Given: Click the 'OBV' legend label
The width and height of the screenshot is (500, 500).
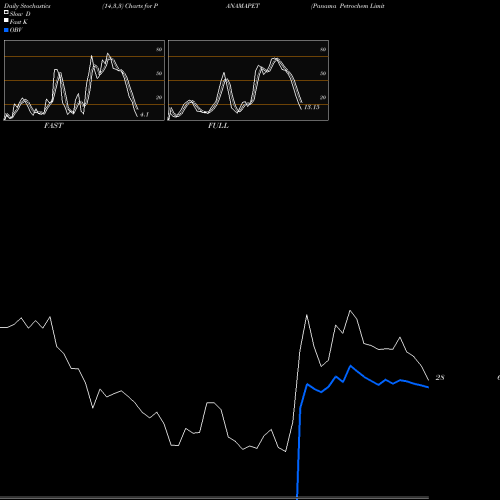Looking at the screenshot, I should point(16,30).
